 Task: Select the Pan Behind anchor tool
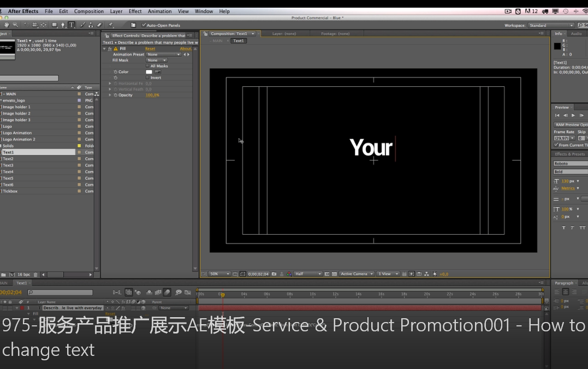tap(44, 25)
